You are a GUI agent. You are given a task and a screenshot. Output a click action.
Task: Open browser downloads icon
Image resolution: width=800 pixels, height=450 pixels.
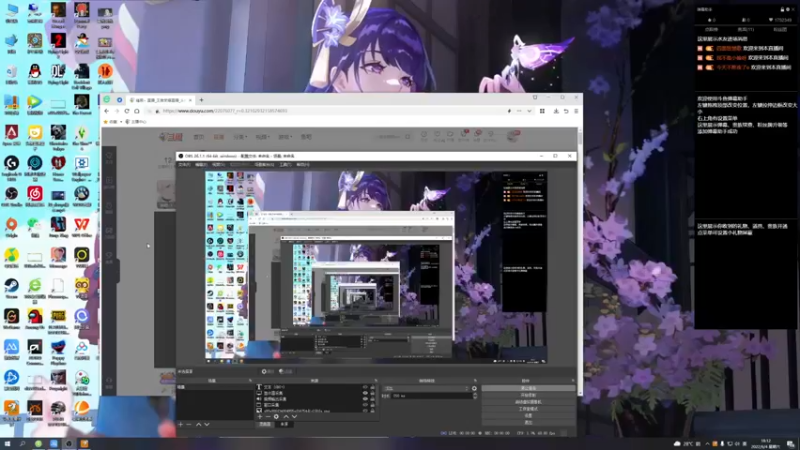(556, 111)
